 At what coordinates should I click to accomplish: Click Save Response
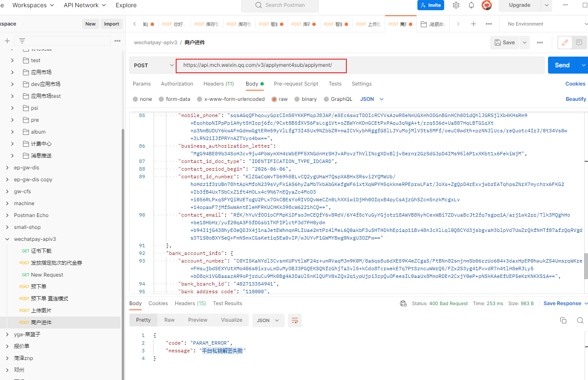[562, 303]
